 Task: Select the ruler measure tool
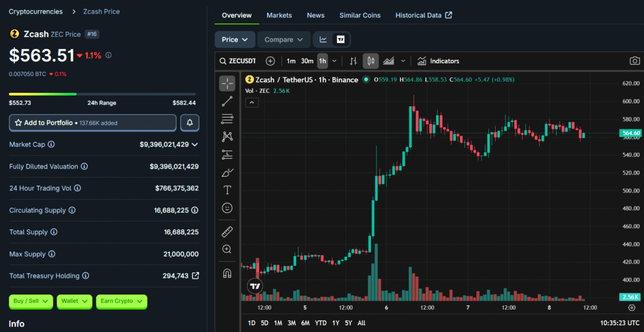pos(227,232)
